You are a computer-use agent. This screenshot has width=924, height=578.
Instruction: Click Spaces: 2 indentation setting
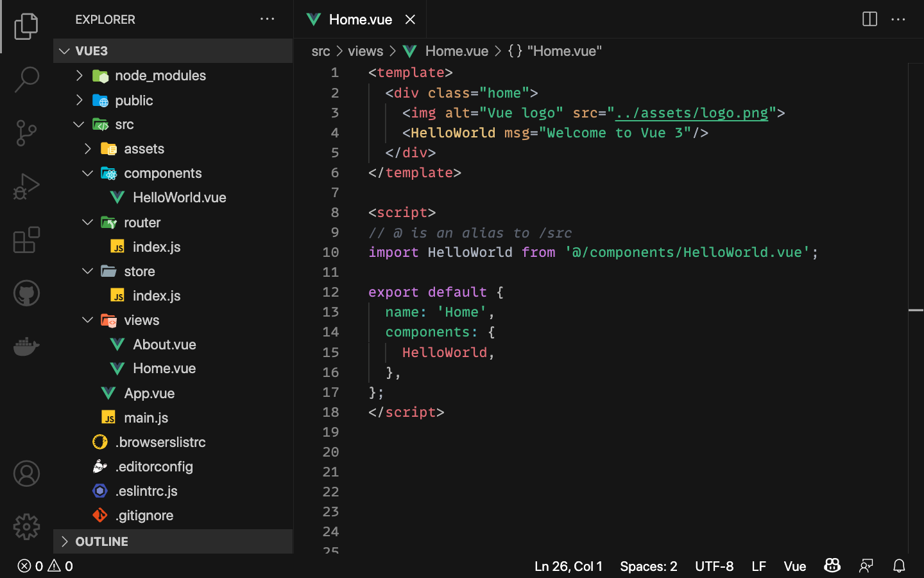tap(648, 566)
